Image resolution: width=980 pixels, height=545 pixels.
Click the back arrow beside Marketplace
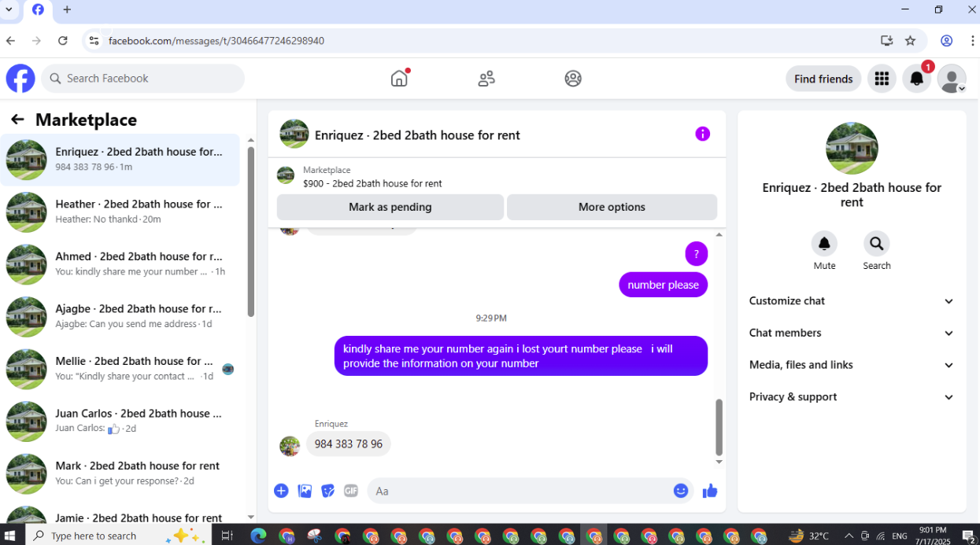tap(17, 120)
